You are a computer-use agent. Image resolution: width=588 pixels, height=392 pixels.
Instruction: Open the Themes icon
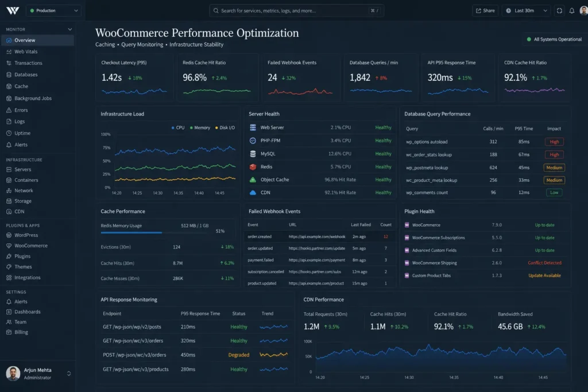pos(9,267)
